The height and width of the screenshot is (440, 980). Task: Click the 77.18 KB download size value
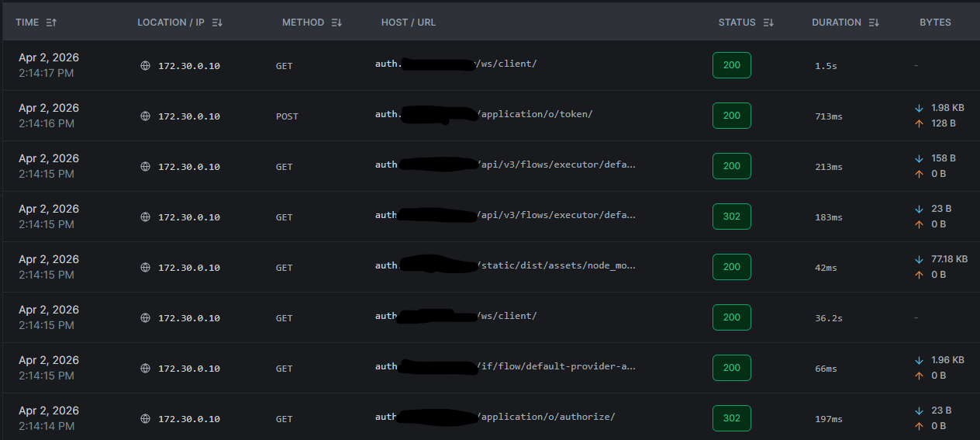[949, 259]
